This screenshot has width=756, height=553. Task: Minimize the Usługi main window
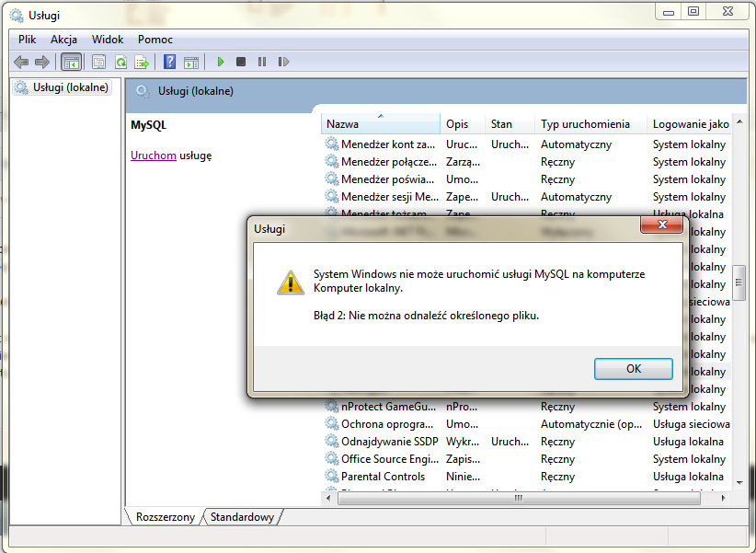(x=669, y=12)
